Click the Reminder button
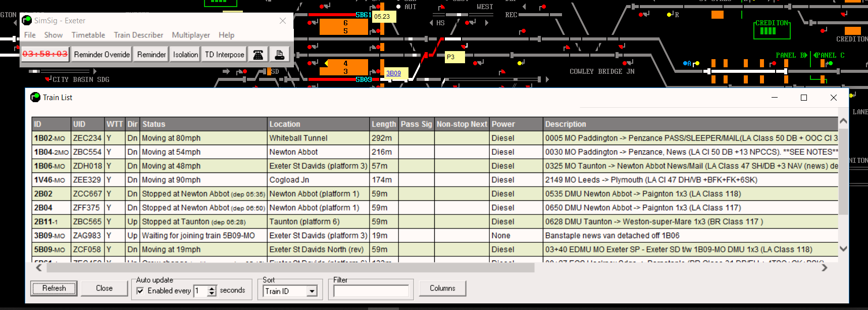868x310 pixels. pos(151,55)
